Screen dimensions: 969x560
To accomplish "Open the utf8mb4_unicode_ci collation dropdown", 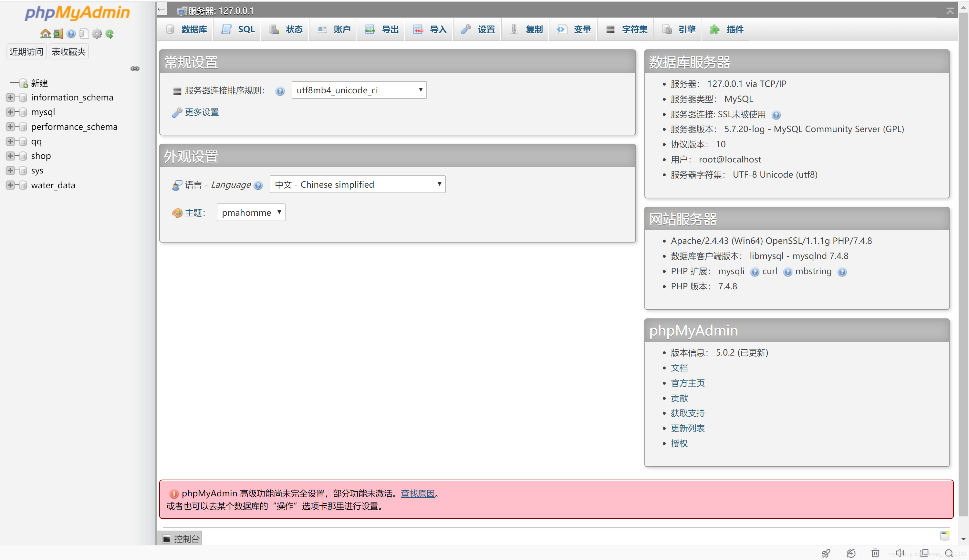I will tap(359, 90).
